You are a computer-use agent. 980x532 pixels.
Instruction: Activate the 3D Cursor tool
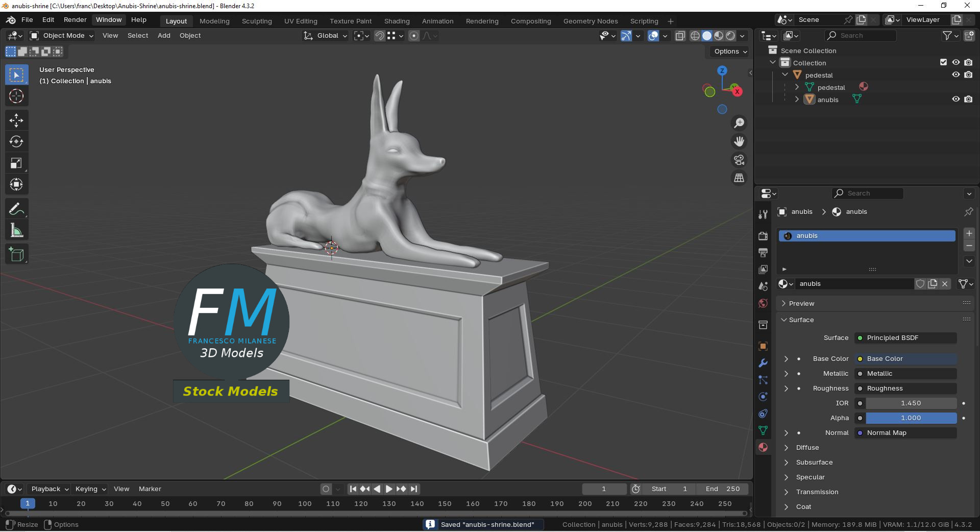(16, 96)
